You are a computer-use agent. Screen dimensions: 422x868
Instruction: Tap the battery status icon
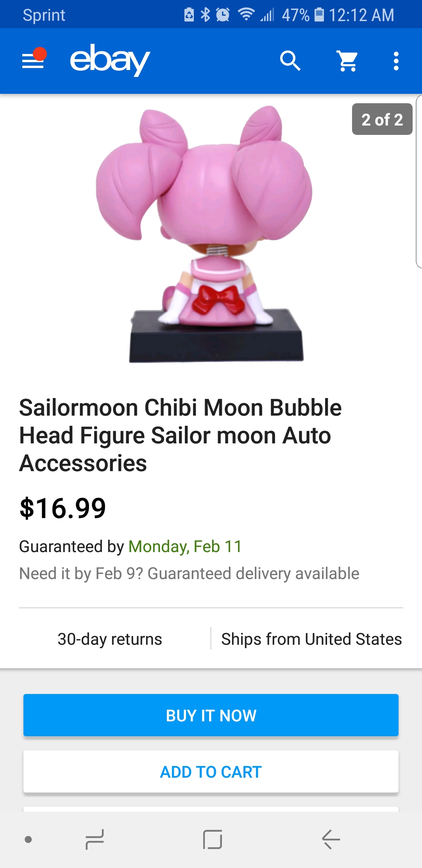pos(319,14)
